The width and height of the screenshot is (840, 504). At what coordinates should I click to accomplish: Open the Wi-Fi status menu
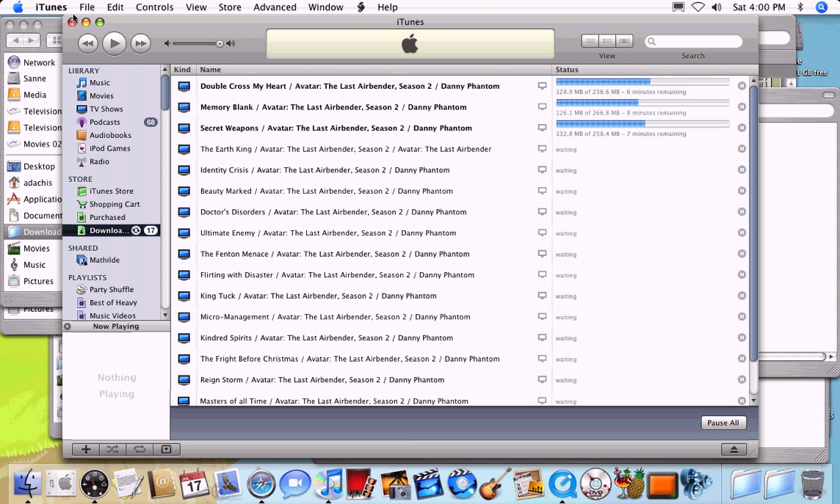[x=698, y=7]
